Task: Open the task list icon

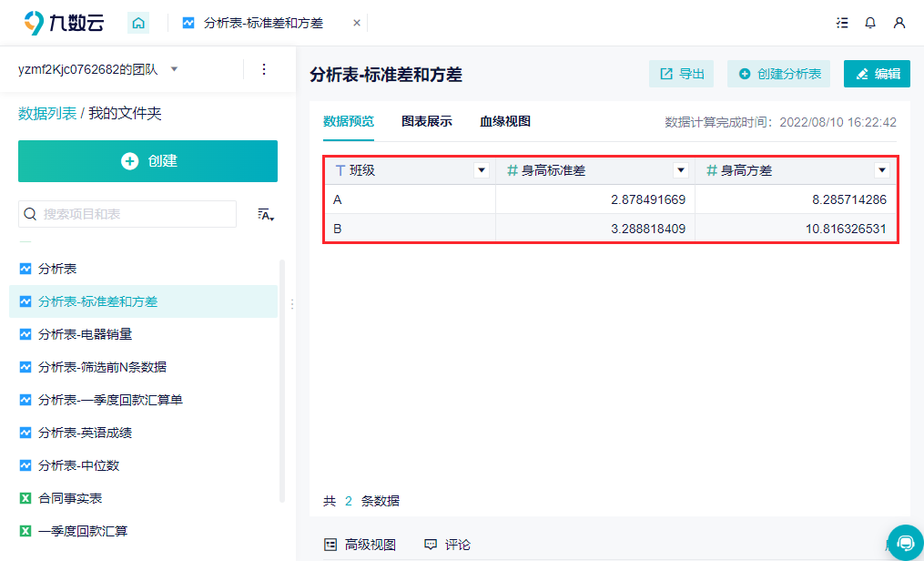Action: click(x=842, y=23)
